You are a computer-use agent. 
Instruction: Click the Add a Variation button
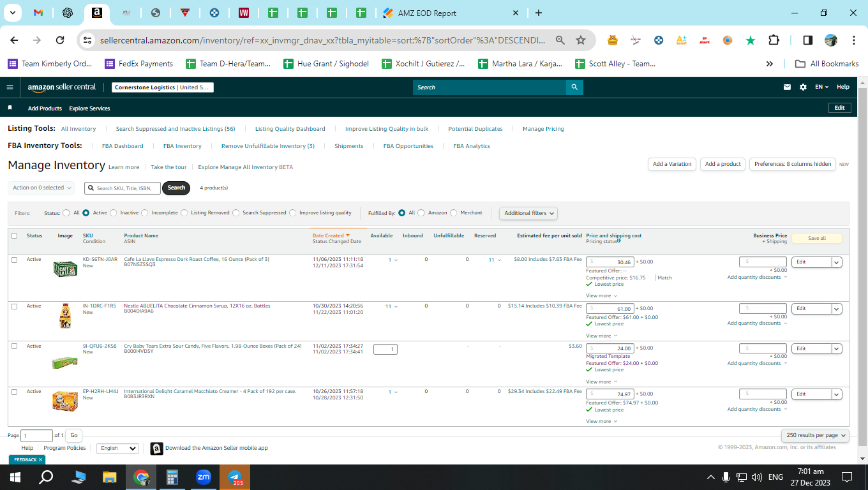tap(672, 164)
